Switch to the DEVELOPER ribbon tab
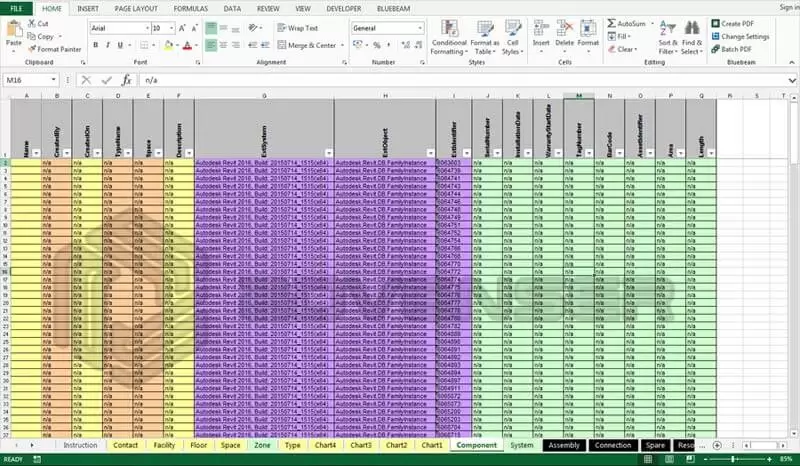This screenshot has height=466, width=800. (x=344, y=9)
